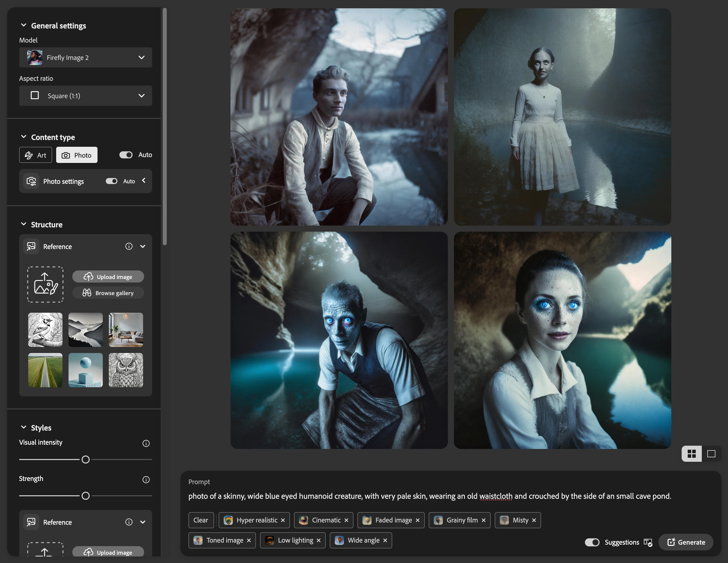The image size is (728, 563).
Task: Switch to single image view icon
Action: [711, 454]
